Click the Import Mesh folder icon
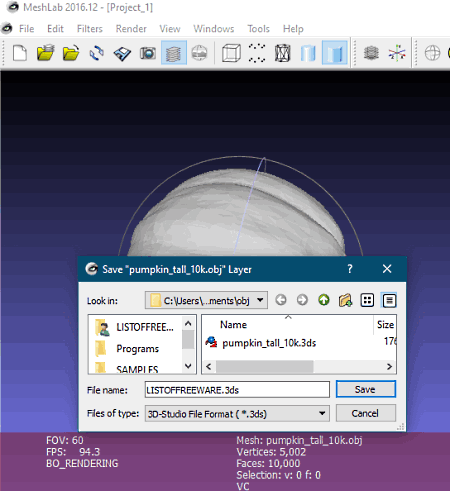The image size is (450, 491). coord(71,53)
